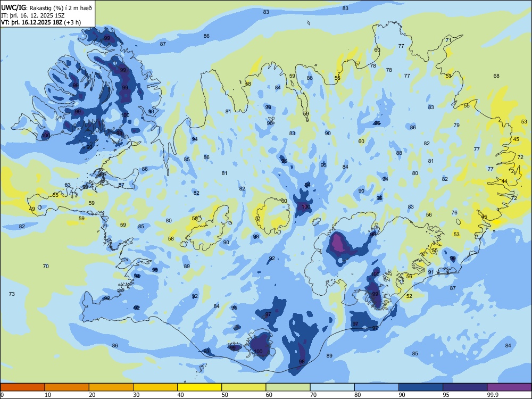Click the map value '76' in the eastern interior
The height and width of the screenshot is (399, 532).
455,213
